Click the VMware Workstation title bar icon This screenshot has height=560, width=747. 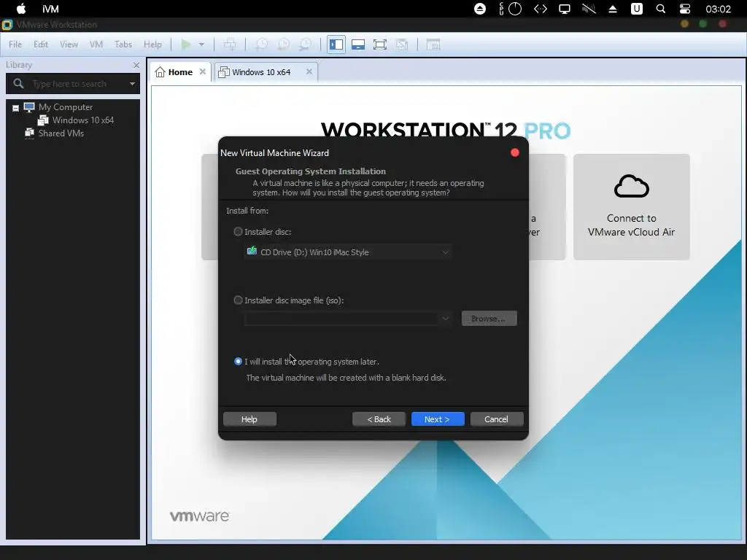pos(7,24)
